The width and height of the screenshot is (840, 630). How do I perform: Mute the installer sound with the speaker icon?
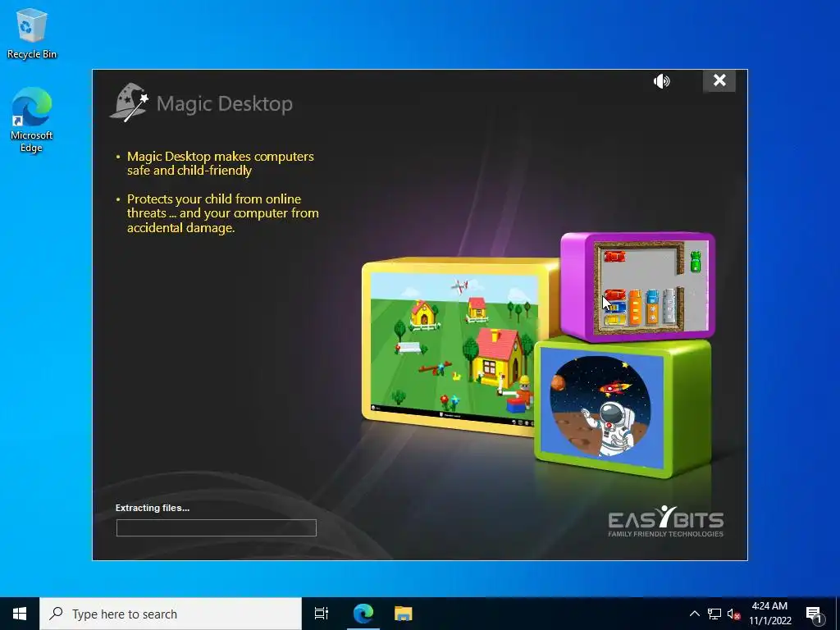[x=662, y=81]
